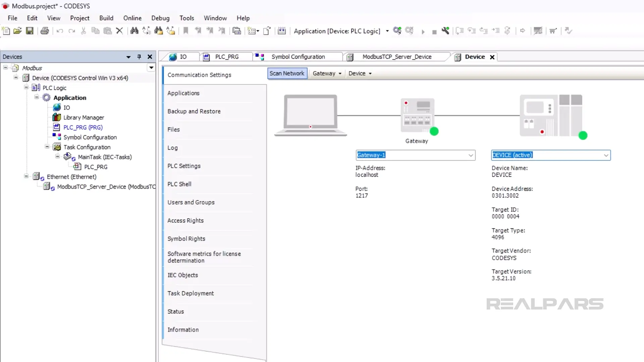
Task: Open the Log page
Action: (x=172, y=148)
